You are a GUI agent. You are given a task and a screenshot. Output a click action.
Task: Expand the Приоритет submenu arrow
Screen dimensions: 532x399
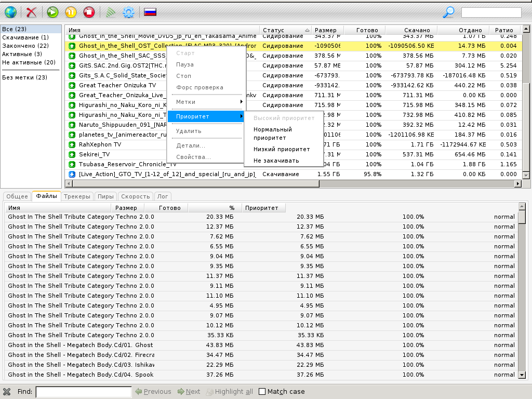tap(241, 116)
